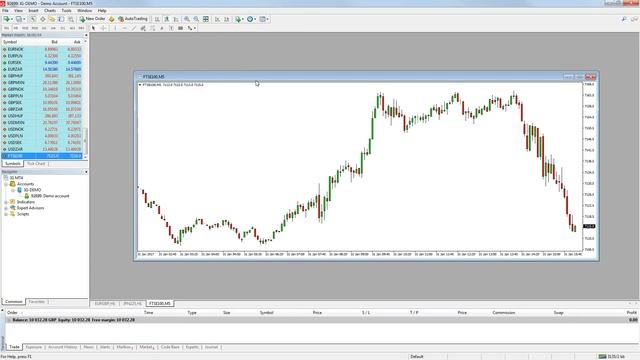Open the Insert menu

[33, 11]
